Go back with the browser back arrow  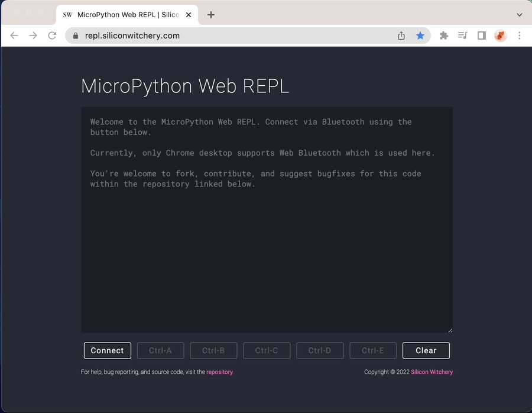pyautogui.click(x=14, y=36)
